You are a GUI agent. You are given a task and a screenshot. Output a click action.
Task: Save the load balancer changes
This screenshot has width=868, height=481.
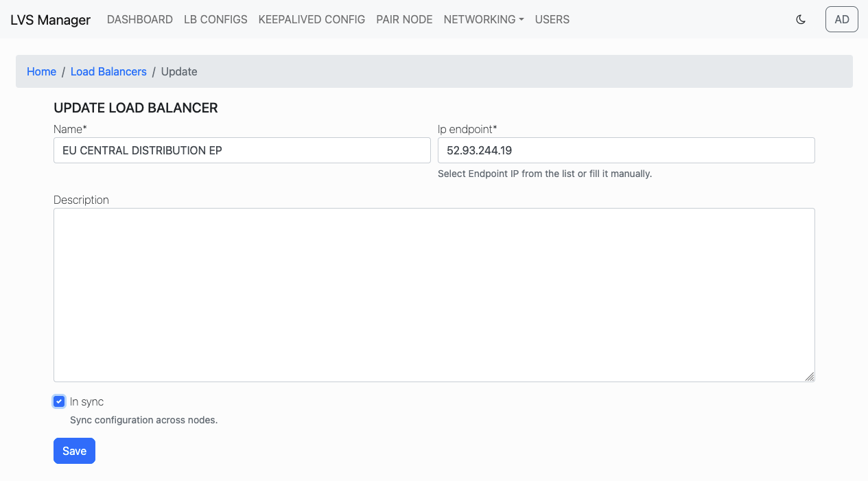pyautogui.click(x=74, y=451)
